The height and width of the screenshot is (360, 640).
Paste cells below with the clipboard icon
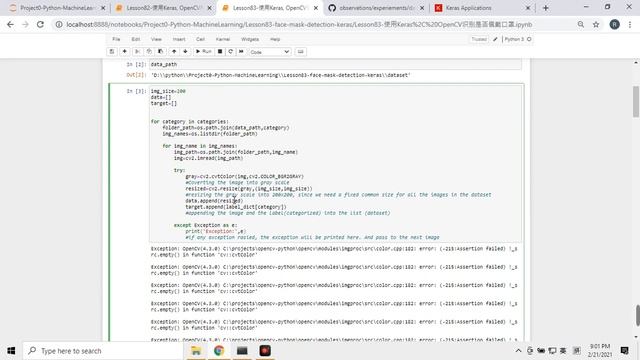click(160, 51)
